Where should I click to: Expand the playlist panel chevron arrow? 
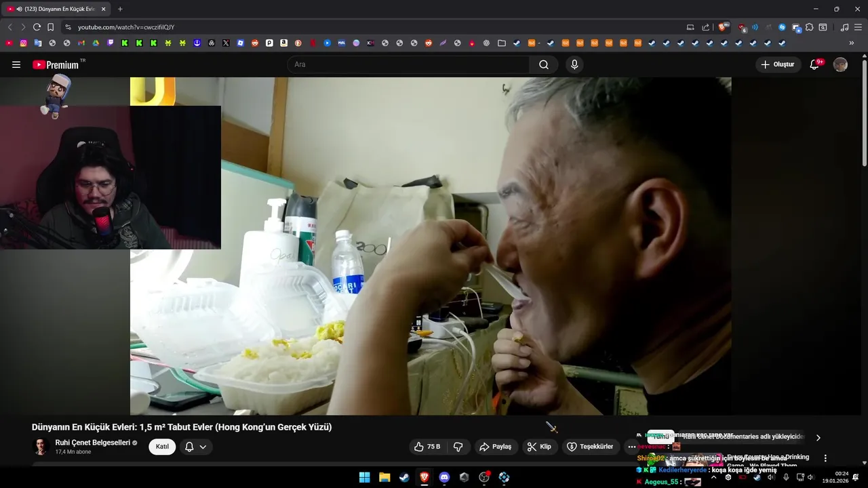pos(818,438)
